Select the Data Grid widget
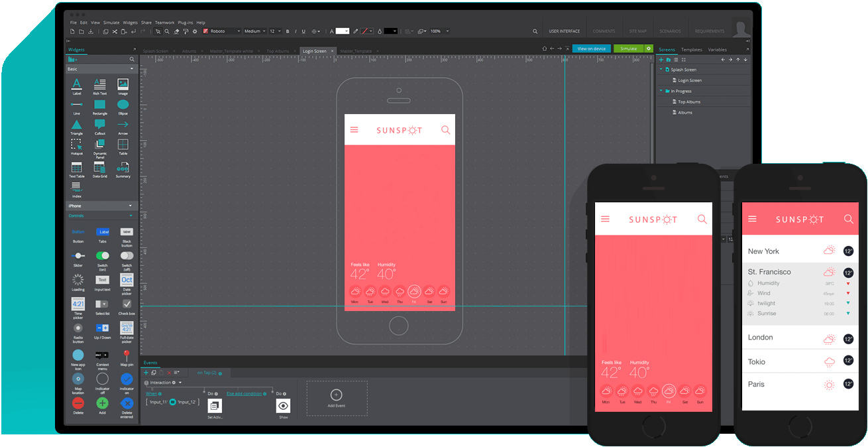Screen dimensions: 868x447 tap(99, 167)
